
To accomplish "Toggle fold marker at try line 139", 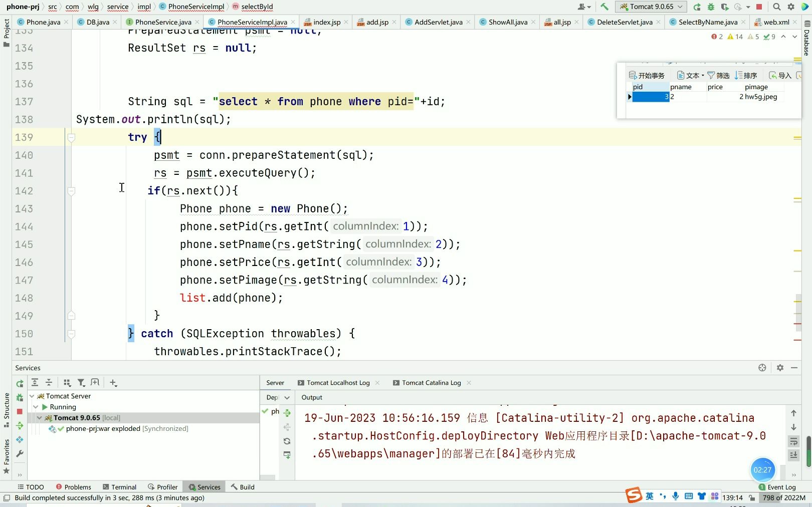I will tap(71, 137).
